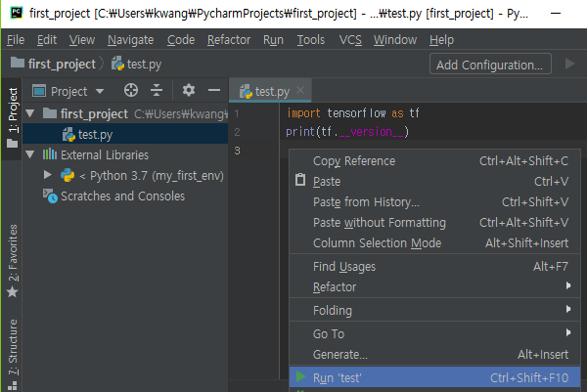Click the clipboard Paste icon in context menu
This screenshot has width=587, height=392.
coord(300,180)
